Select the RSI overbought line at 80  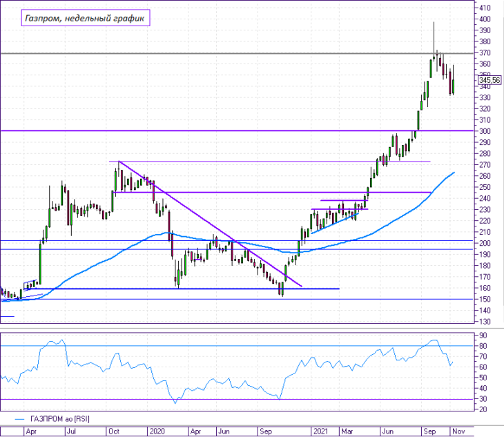[x=238, y=346]
